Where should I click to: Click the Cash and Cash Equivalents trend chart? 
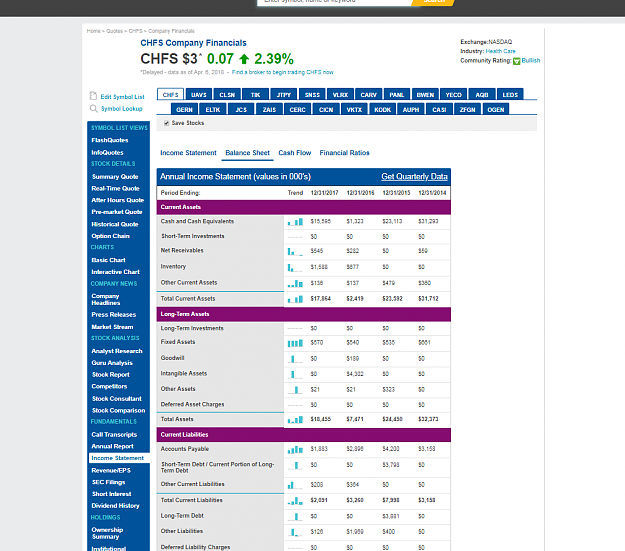click(295, 221)
